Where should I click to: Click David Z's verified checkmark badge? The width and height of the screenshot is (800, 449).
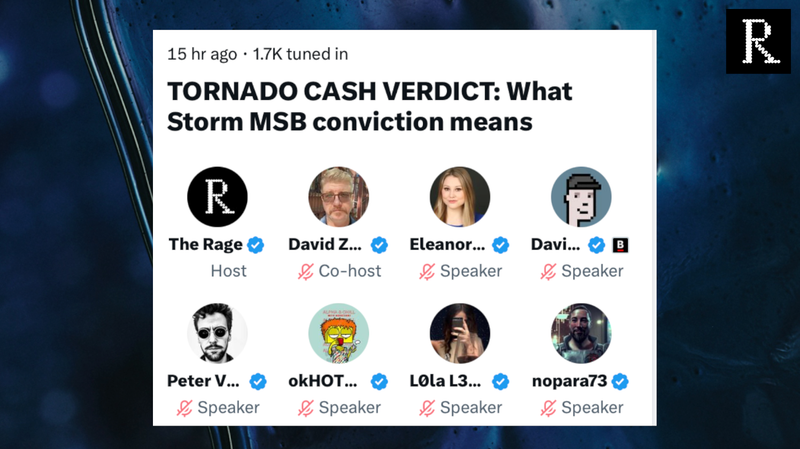tap(379, 244)
